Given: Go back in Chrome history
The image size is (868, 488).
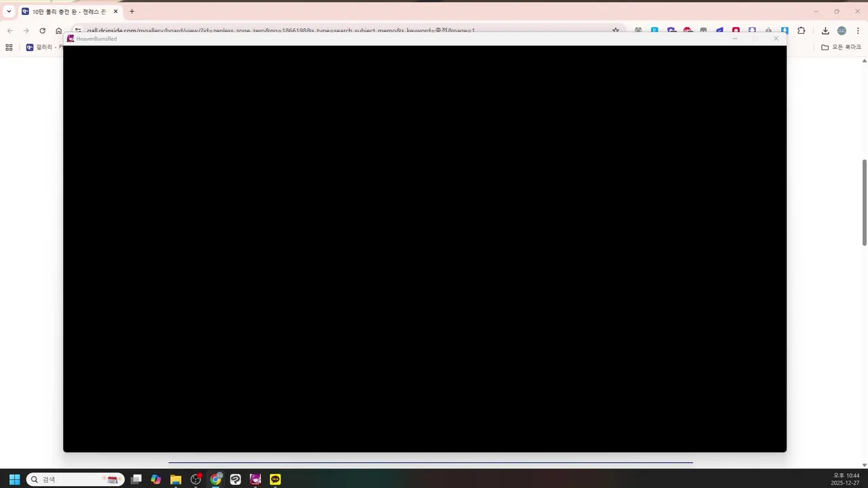Looking at the screenshot, I should pyautogui.click(x=9, y=30).
